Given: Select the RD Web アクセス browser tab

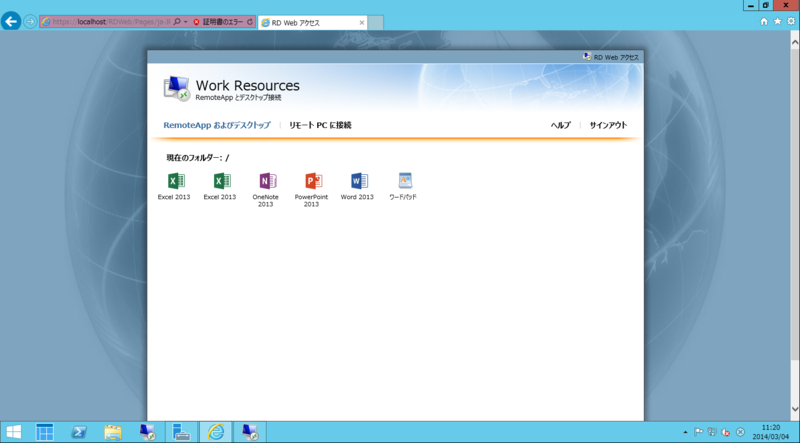Looking at the screenshot, I should tap(312, 22).
